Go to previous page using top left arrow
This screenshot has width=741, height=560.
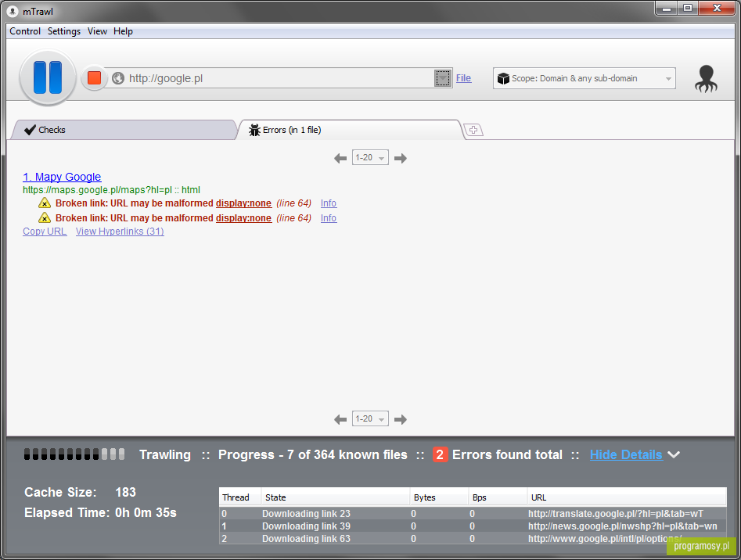tap(340, 158)
